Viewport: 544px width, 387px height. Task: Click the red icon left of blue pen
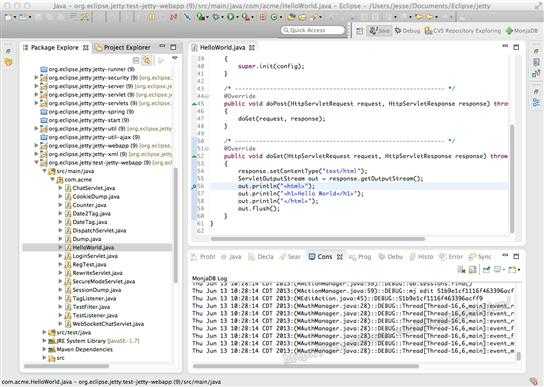coord(173,17)
